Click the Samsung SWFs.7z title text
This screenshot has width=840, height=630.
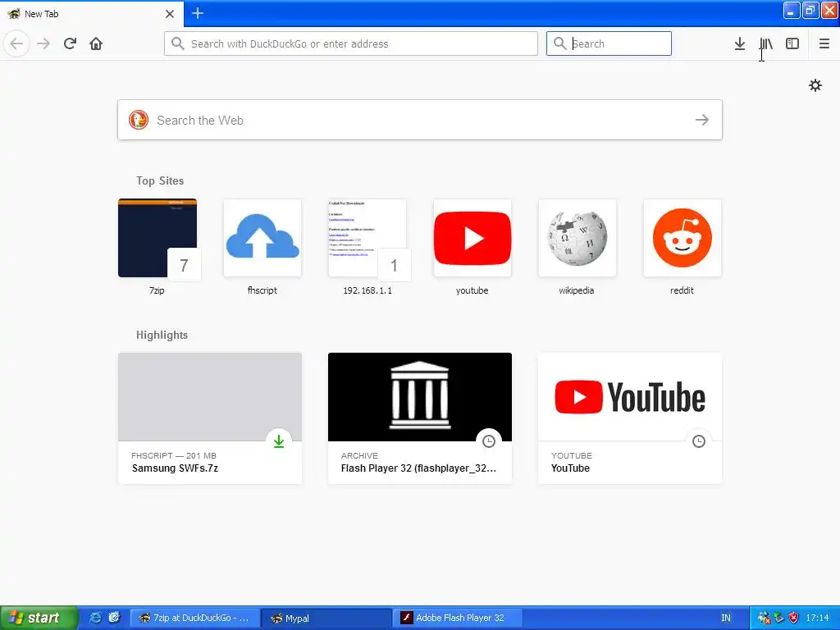click(175, 468)
